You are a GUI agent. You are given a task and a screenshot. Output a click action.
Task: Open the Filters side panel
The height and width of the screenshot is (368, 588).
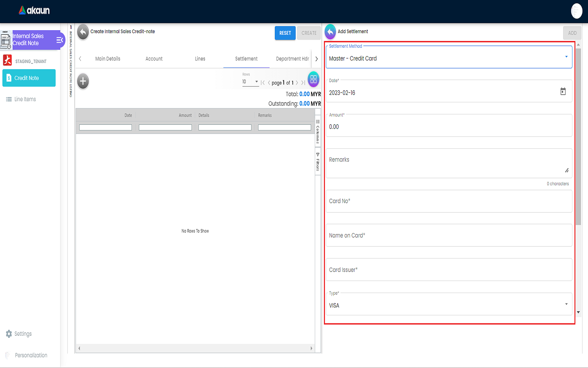(318, 162)
